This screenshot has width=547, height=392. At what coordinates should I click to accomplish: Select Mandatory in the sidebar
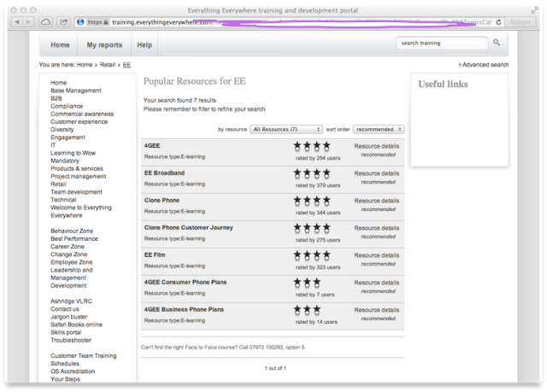click(65, 161)
